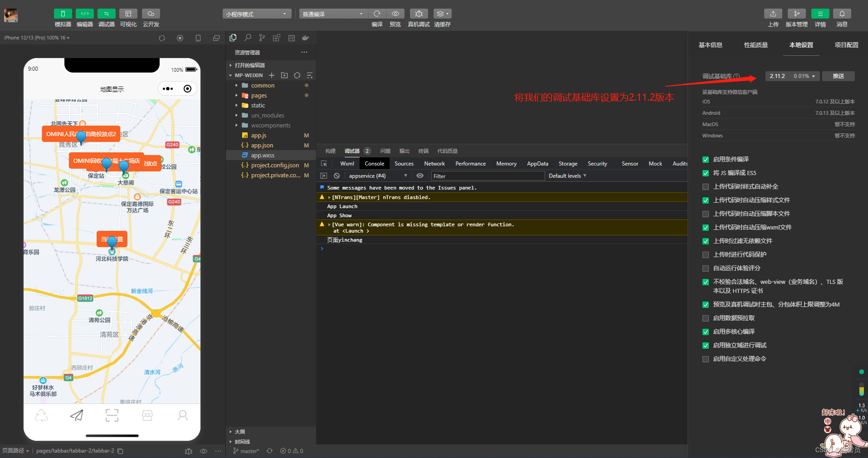Switch to the 性能质量 tab
This screenshot has height=458, width=868.
(756, 45)
